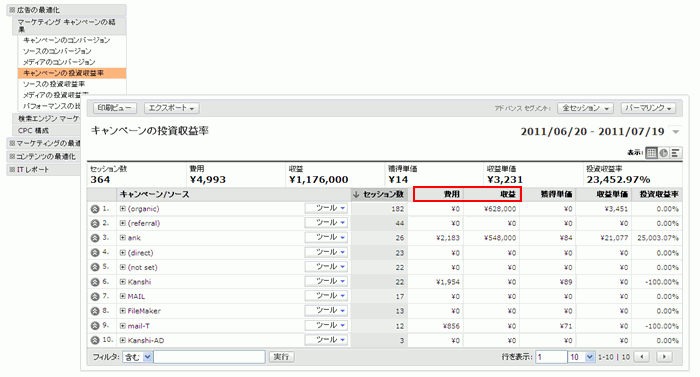Expand the (organic) row plus box
Viewport: 700px width, 377px height.
(123, 209)
